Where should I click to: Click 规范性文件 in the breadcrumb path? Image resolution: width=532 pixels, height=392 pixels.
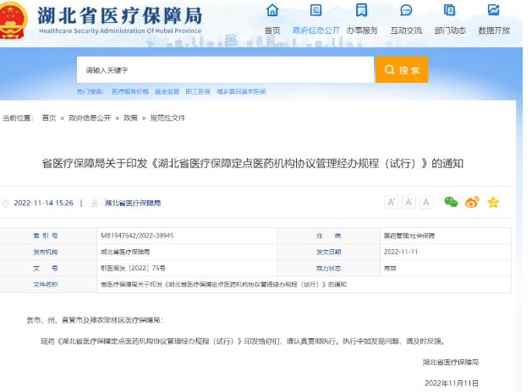pyautogui.click(x=167, y=118)
